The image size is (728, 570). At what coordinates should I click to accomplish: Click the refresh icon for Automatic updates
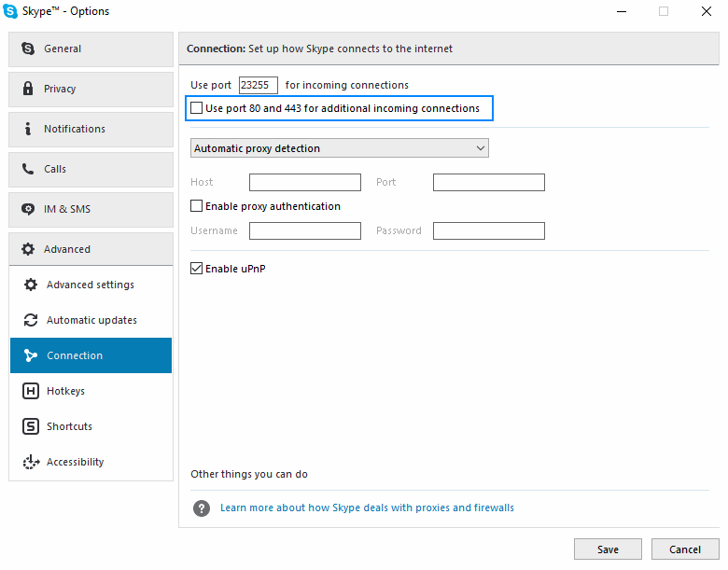pyautogui.click(x=31, y=320)
